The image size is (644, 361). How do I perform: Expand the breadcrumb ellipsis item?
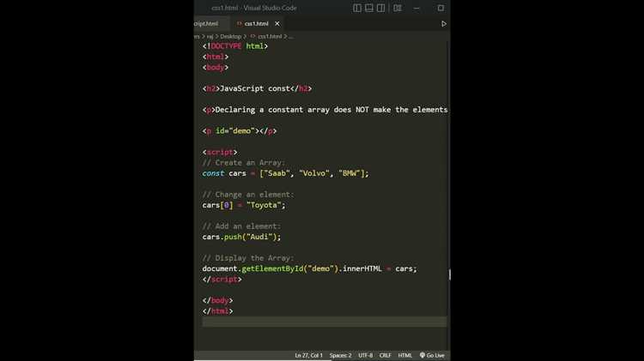tap(291, 37)
